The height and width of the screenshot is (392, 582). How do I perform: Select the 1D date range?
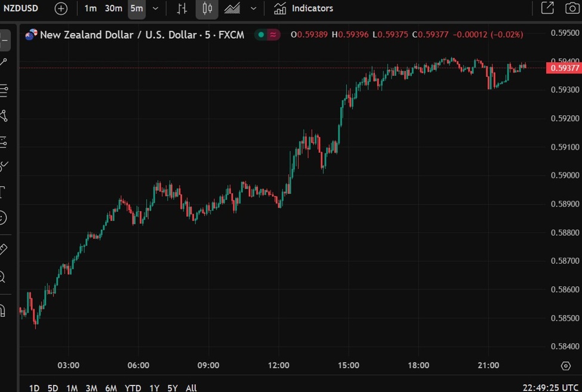[x=34, y=388]
